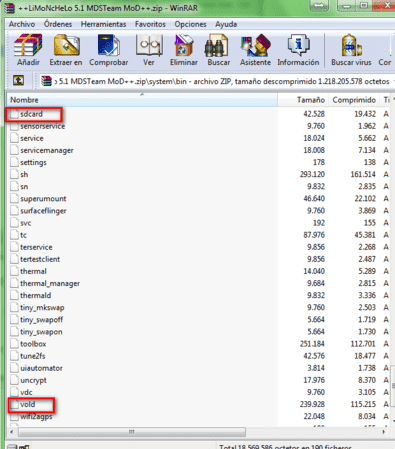Click the WinRAR title bar icon
The image size is (395, 449).
[x=11, y=7]
